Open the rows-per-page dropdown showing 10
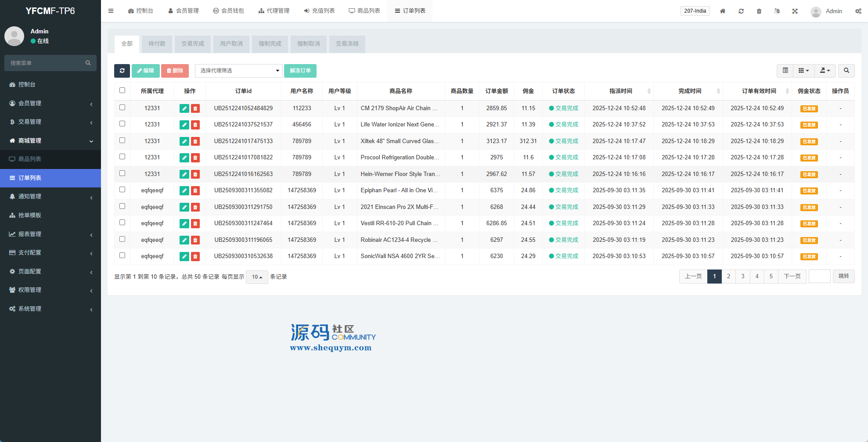This screenshot has height=442, width=868. coord(257,277)
